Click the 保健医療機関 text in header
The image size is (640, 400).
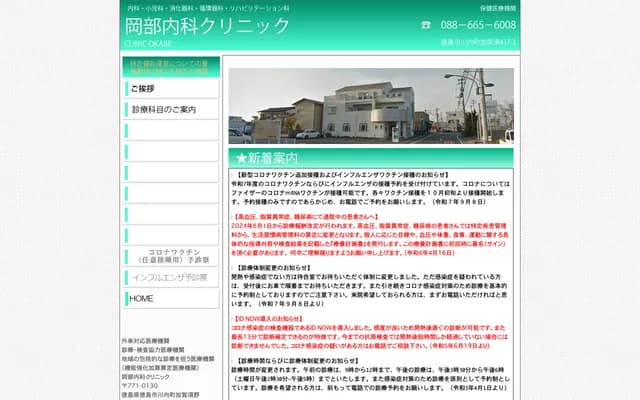tap(498, 8)
